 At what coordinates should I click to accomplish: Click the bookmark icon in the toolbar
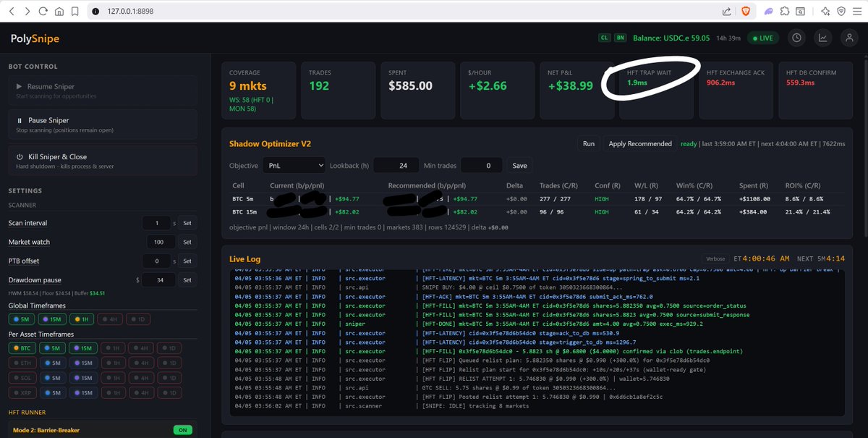[75, 12]
